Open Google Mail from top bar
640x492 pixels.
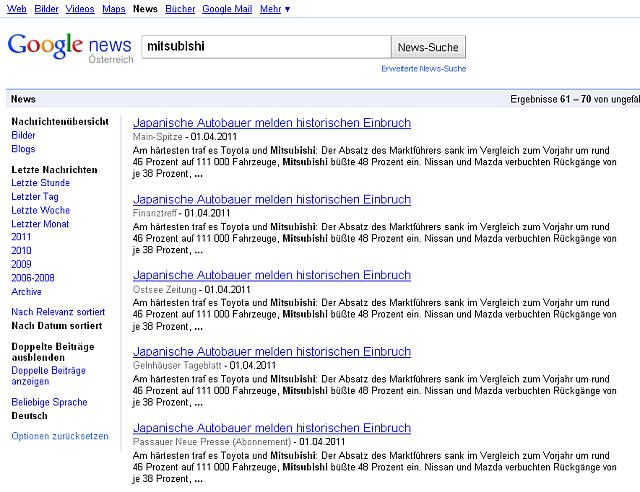229,9
